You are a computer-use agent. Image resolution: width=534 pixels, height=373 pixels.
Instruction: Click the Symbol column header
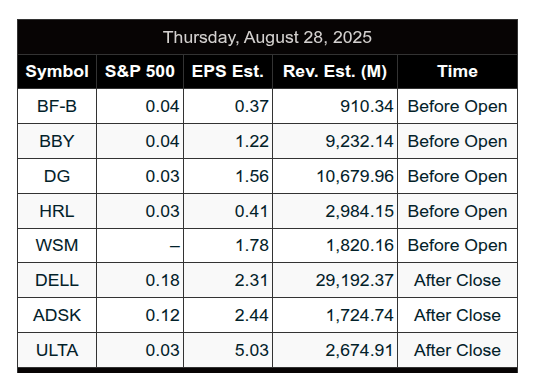click(x=57, y=72)
